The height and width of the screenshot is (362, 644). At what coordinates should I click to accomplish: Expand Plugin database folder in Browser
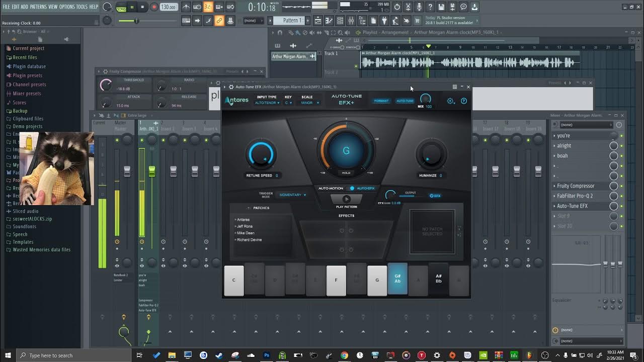(29, 66)
